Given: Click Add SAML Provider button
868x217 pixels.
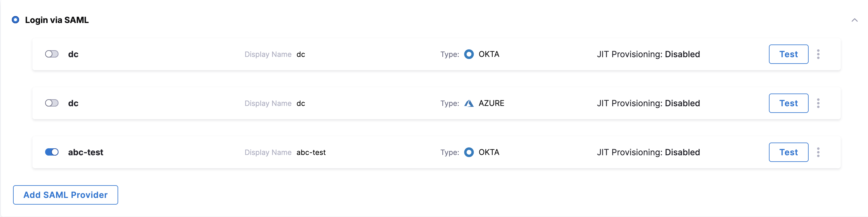Looking at the screenshot, I should [65, 195].
